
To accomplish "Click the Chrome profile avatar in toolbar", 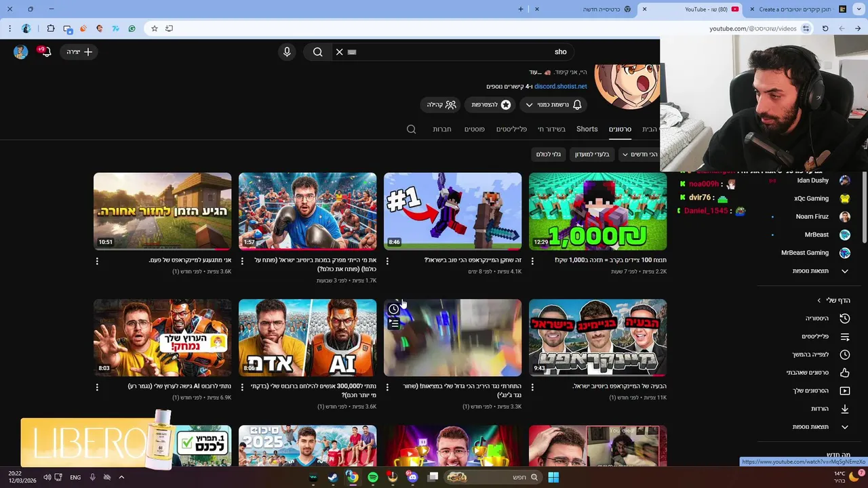I will tap(26, 28).
